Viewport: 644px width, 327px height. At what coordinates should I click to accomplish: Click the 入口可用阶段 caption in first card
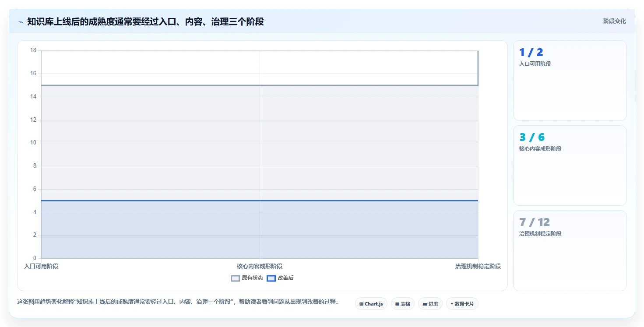(x=535, y=64)
